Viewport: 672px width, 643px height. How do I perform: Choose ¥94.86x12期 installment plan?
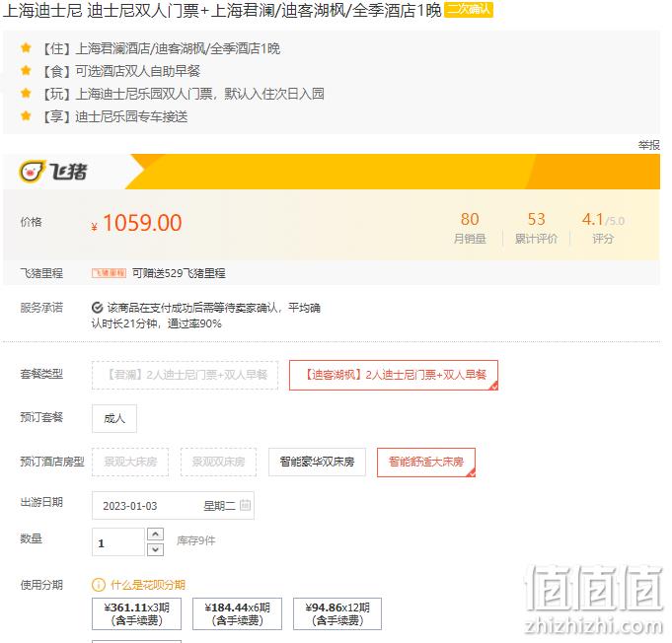point(337,613)
